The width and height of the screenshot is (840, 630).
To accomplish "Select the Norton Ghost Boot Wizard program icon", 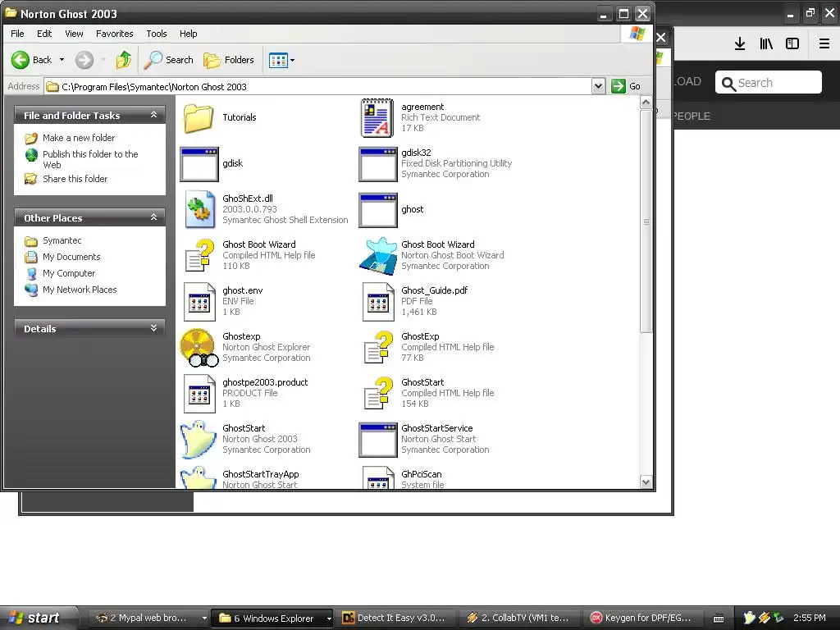I will click(x=377, y=256).
